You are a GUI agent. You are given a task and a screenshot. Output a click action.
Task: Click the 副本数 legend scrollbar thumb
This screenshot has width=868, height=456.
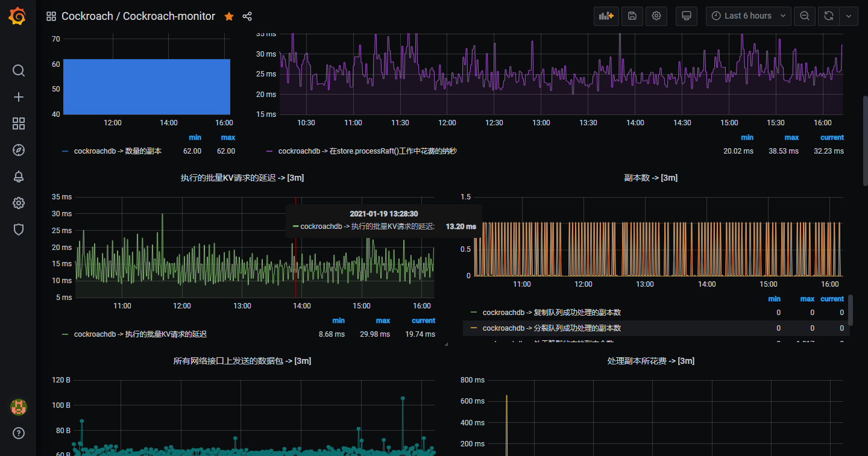pyautogui.click(x=851, y=310)
